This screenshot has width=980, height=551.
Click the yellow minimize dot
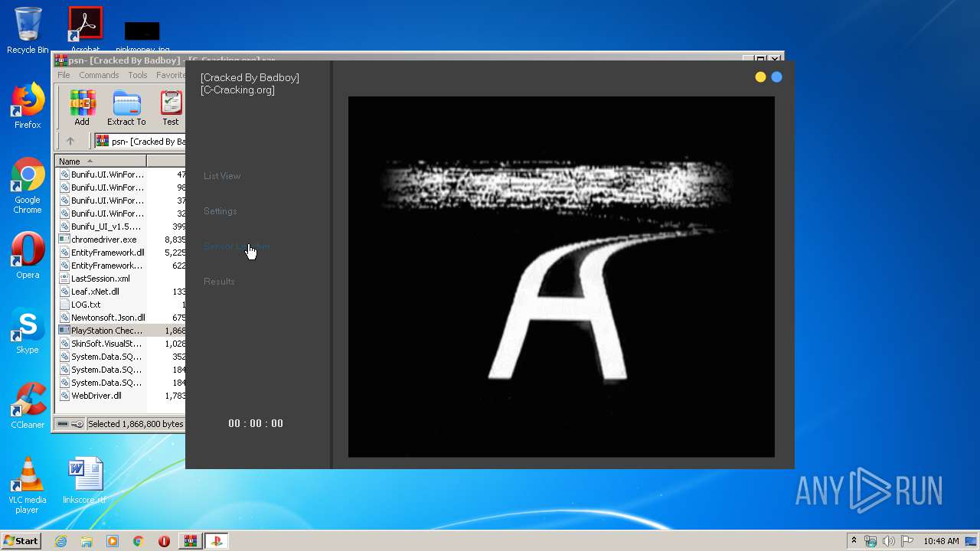coord(760,77)
